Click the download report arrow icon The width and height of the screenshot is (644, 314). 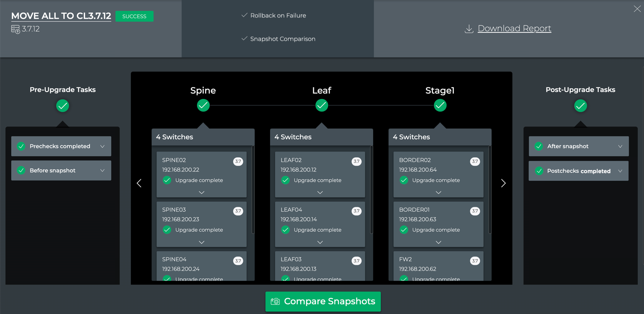[469, 29]
